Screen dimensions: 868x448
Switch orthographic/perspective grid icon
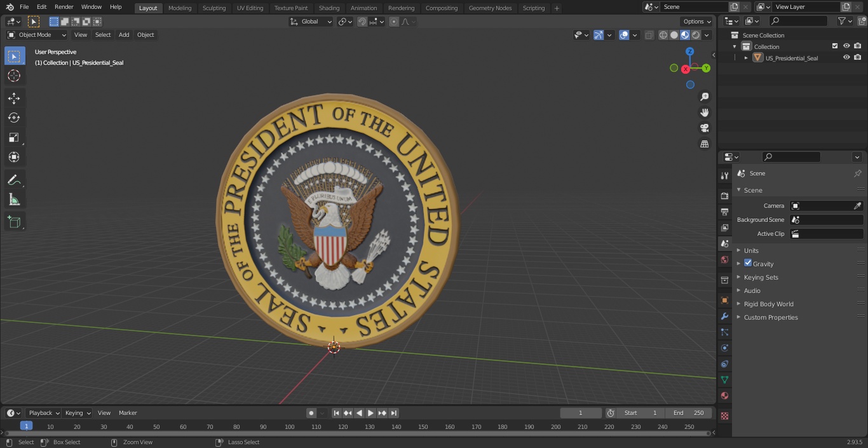pos(704,144)
